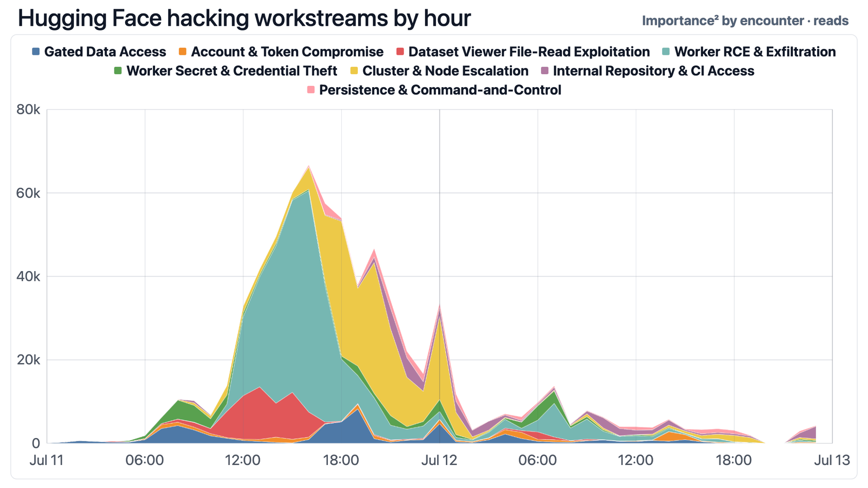Click the purple Internal Repository & CI Access swatch
The image size is (868, 488).
[x=545, y=71]
